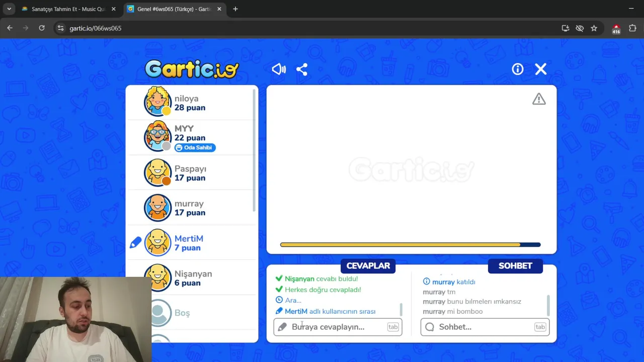Screen dimensions: 644x362
Task: Leave room with the X icon
Action: click(x=541, y=69)
